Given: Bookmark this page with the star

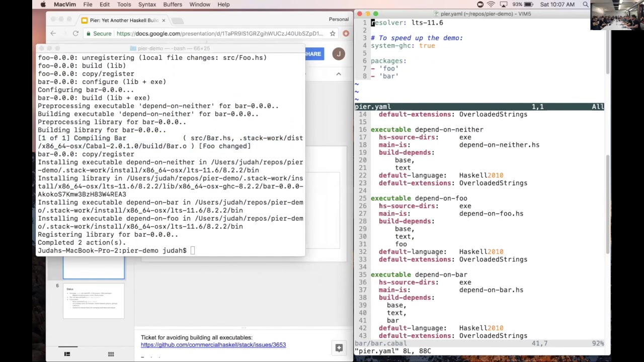Looking at the screenshot, I should click(333, 34).
